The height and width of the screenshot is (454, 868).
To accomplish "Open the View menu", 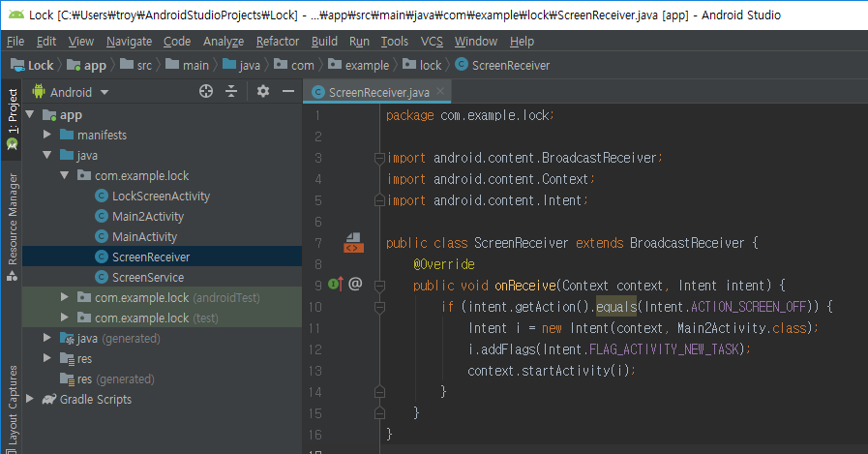I will click(x=81, y=42).
